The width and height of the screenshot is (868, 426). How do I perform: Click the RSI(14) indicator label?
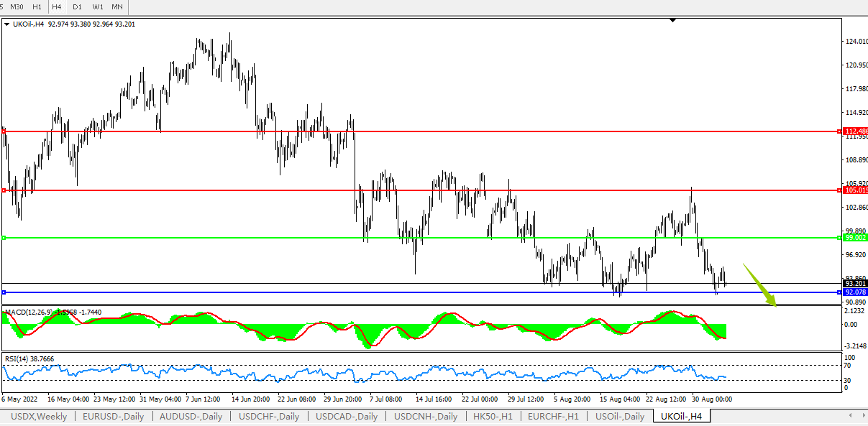[x=19, y=358]
